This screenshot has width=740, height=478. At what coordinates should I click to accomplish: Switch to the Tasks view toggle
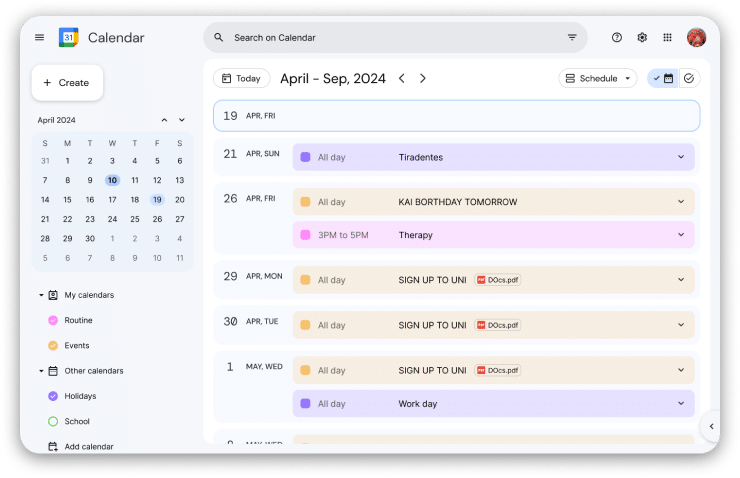click(689, 78)
